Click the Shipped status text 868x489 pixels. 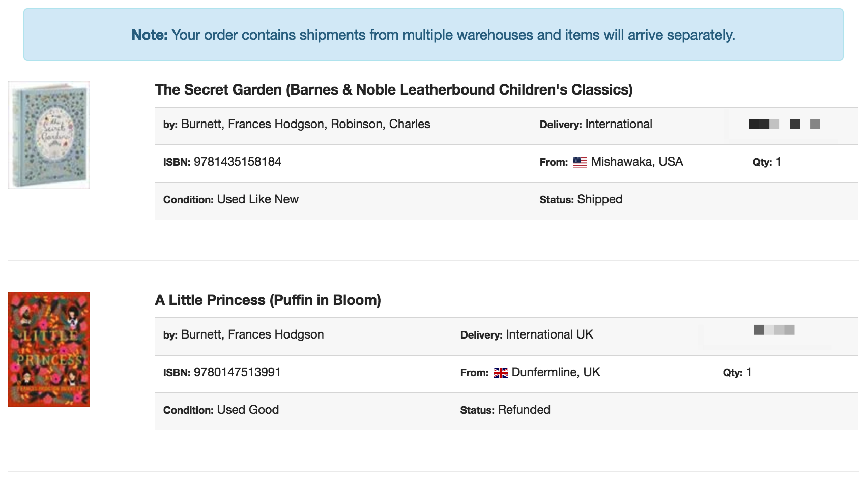click(599, 200)
